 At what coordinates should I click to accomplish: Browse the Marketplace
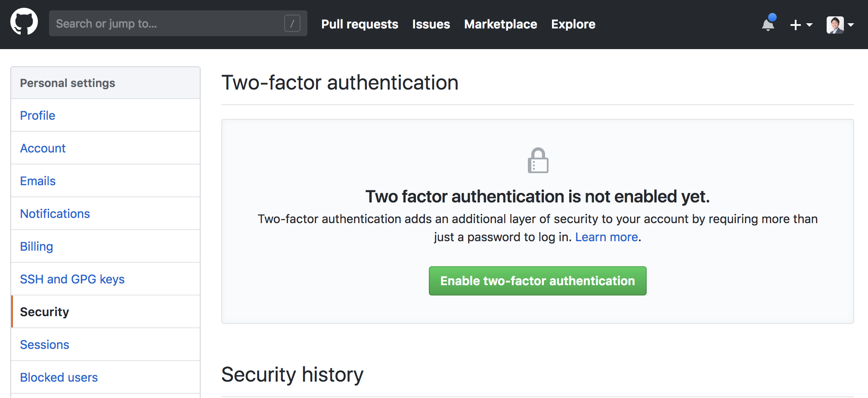[x=500, y=24]
